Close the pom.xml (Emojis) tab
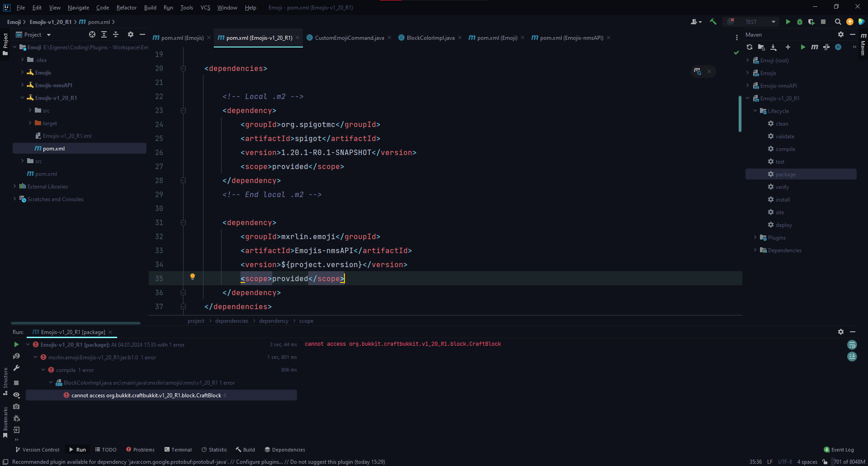868x466 pixels. (209, 38)
